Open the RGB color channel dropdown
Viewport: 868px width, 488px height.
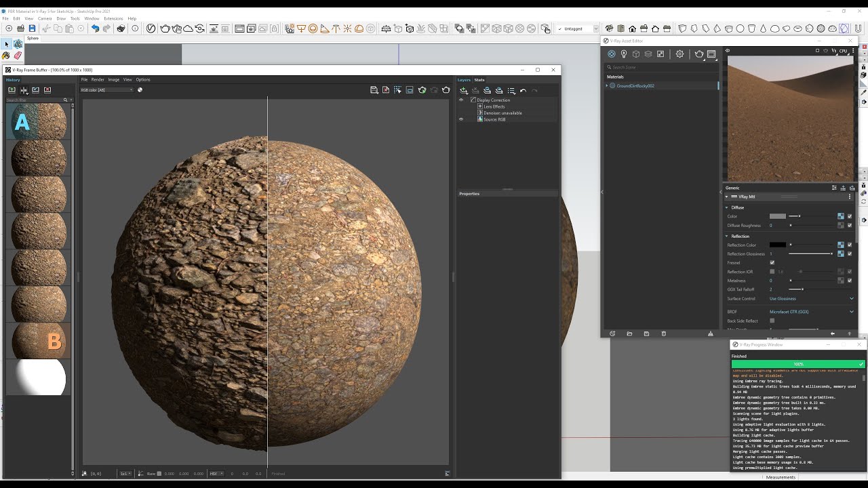point(106,90)
